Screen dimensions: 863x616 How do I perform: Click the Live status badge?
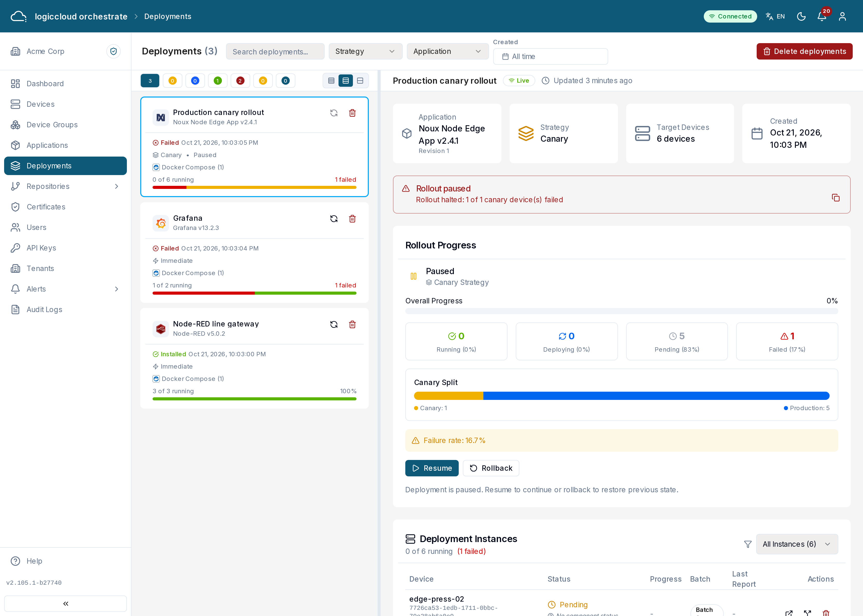519,81
